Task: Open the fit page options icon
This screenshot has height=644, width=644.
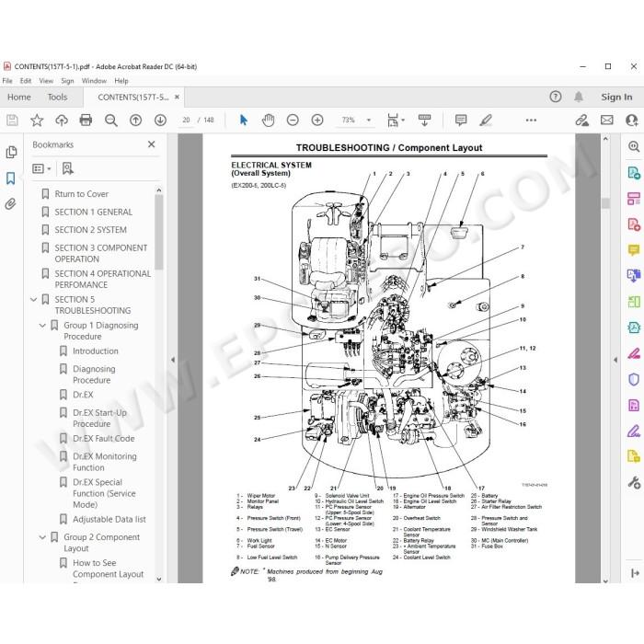Action: [x=396, y=120]
